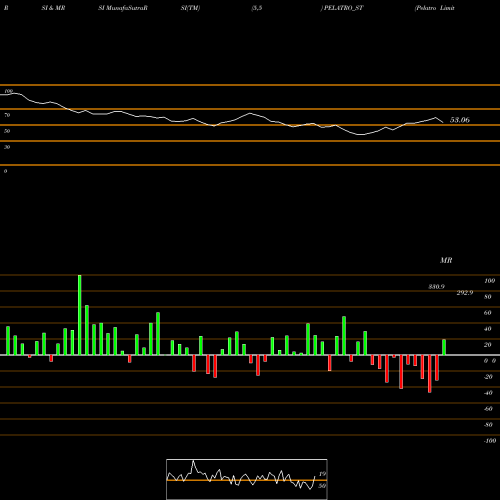Click the 60 label on the MR axis
The width and height of the screenshot is (500, 500).
click(x=488, y=313)
